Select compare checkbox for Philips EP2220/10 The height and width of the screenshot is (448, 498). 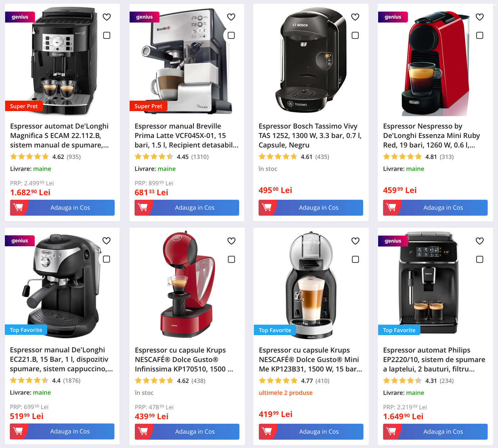pyautogui.click(x=480, y=259)
